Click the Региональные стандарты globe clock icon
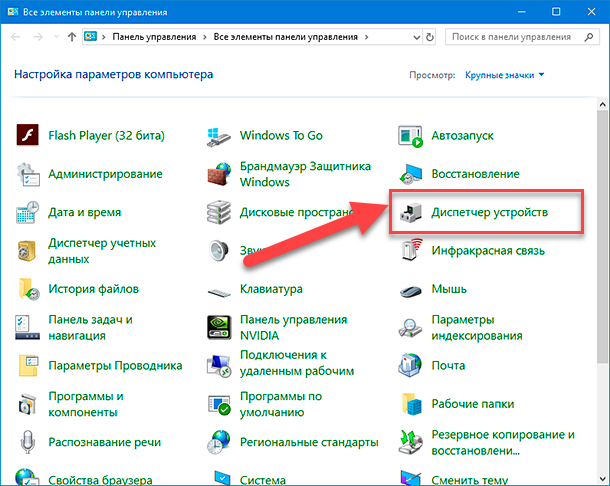This screenshot has height=486, width=610. pyautogui.click(x=219, y=442)
